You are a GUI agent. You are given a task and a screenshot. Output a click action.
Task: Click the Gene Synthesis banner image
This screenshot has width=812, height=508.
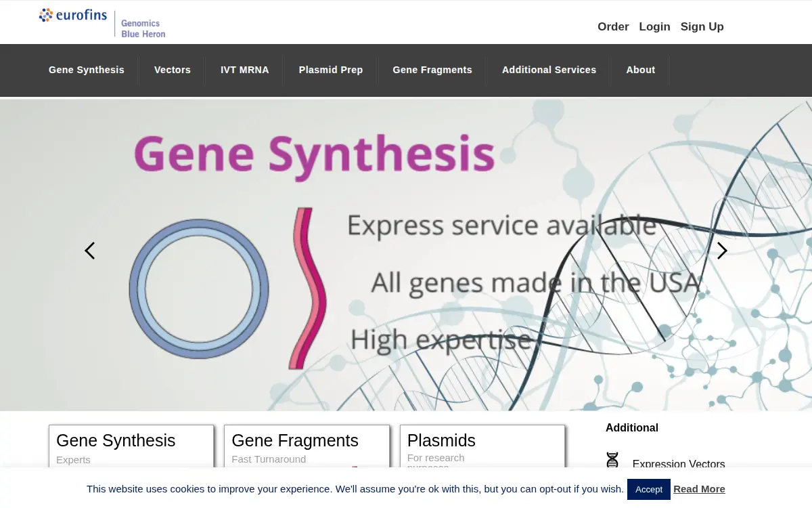pyautogui.click(x=406, y=255)
